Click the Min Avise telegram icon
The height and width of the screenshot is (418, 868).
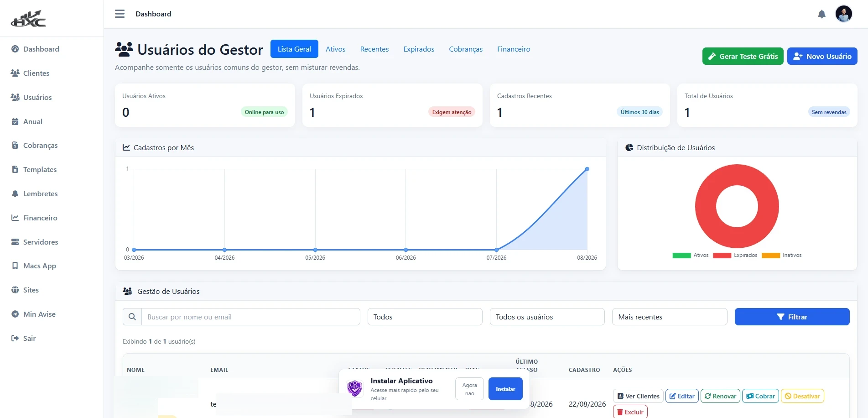(x=15, y=314)
